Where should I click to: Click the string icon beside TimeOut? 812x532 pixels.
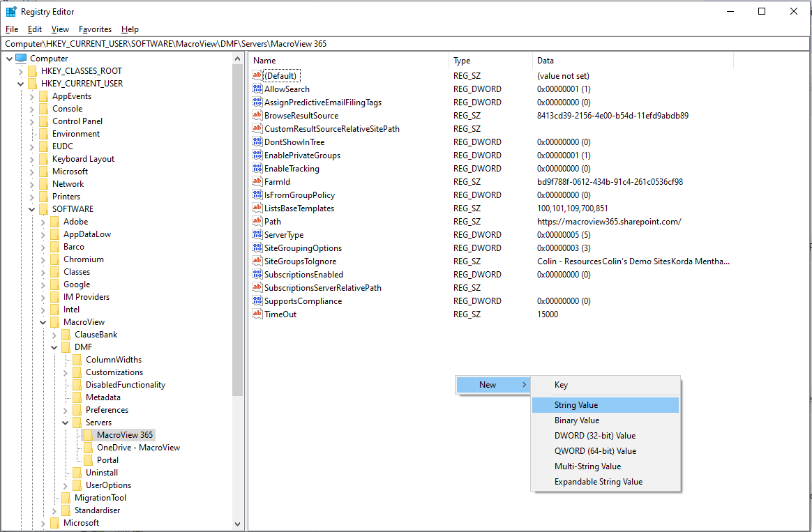coord(257,314)
